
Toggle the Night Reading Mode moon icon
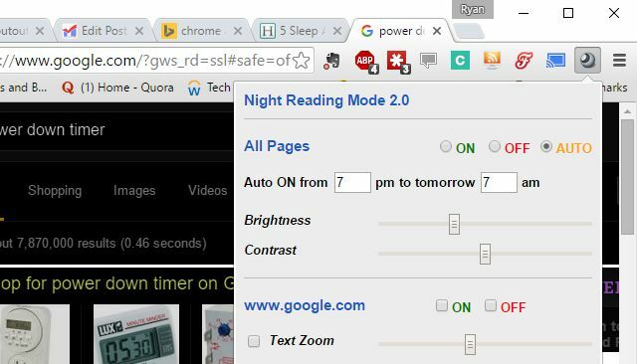click(587, 60)
